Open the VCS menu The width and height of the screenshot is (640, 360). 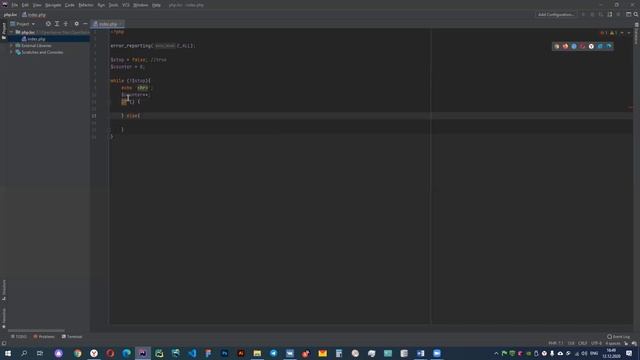pyautogui.click(x=126, y=5)
